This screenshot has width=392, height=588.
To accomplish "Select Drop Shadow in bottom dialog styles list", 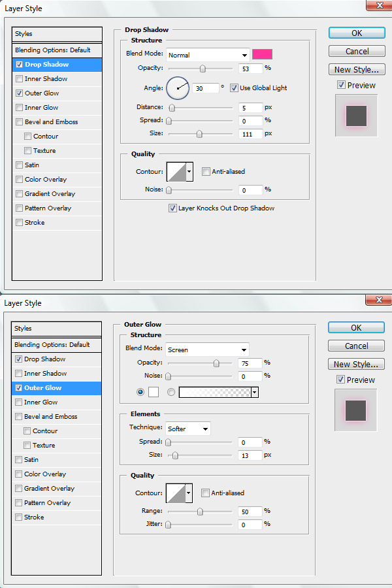I will (56, 359).
